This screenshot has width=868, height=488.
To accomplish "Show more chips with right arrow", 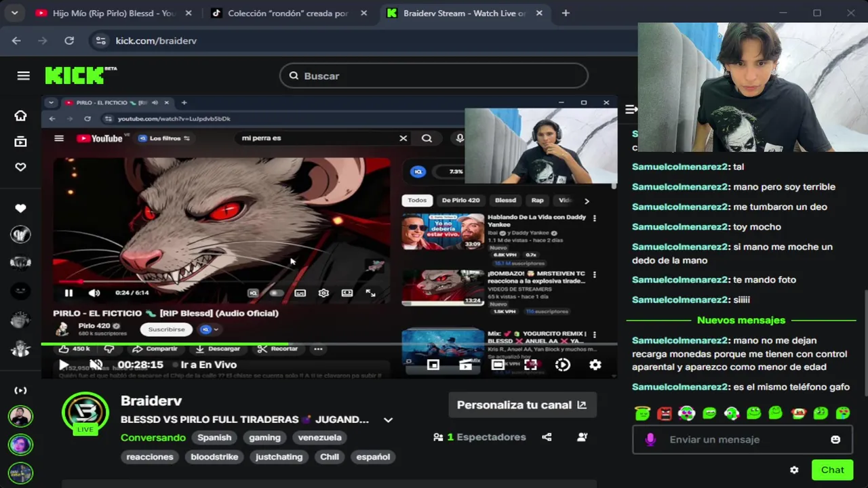I will pyautogui.click(x=587, y=201).
